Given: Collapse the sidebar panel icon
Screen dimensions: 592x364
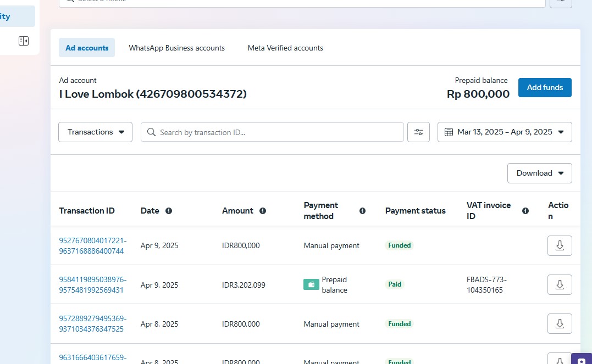Looking at the screenshot, I should [x=23, y=41].
